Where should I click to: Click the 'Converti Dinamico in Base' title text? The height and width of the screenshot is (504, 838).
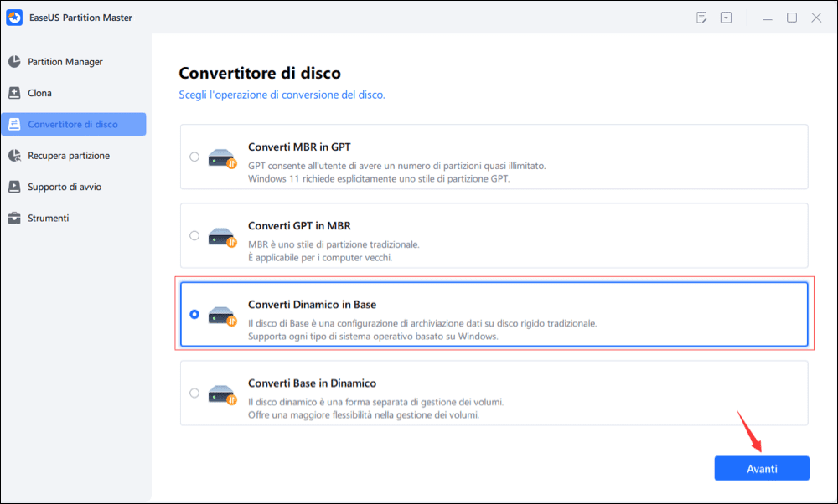[x=312, y=304]
